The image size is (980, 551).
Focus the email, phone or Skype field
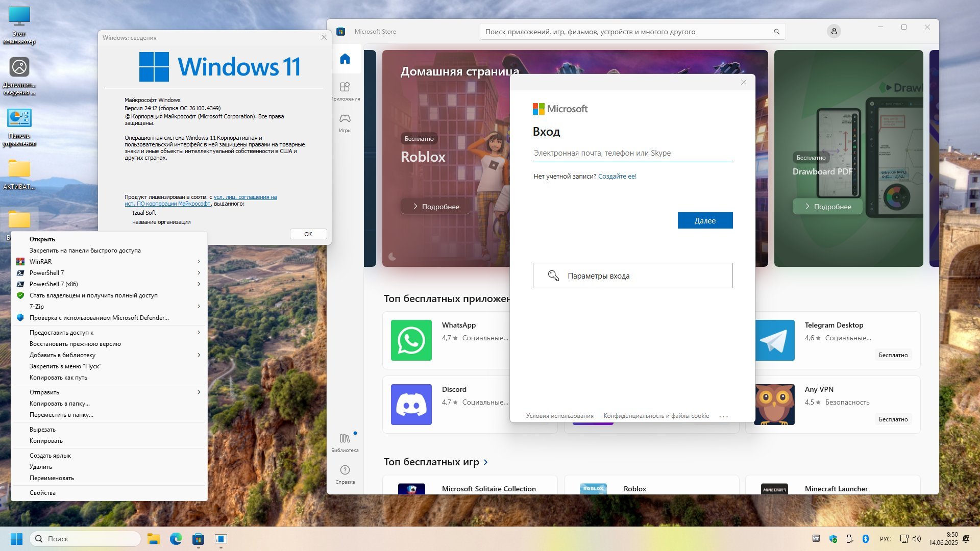[632, 153]
